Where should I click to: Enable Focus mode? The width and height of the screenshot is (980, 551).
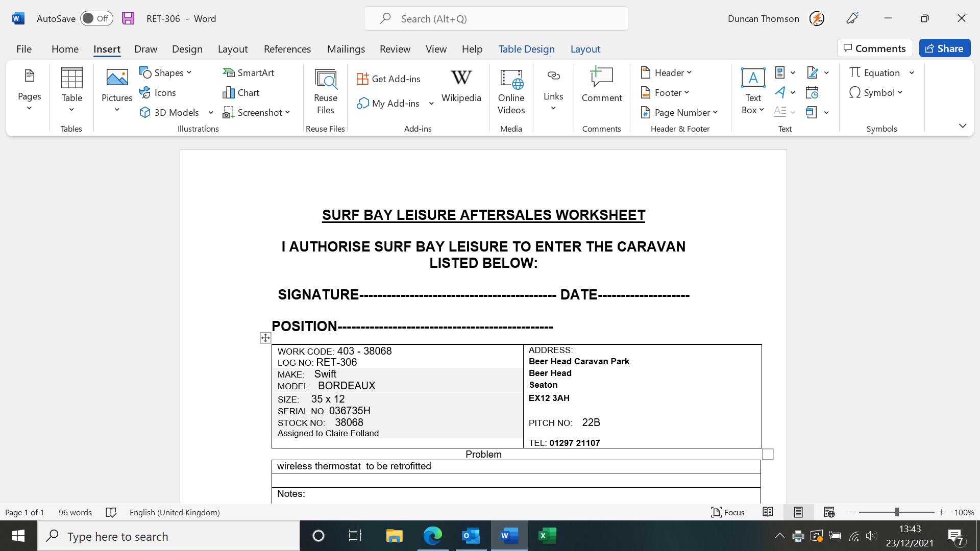[728, 512]
